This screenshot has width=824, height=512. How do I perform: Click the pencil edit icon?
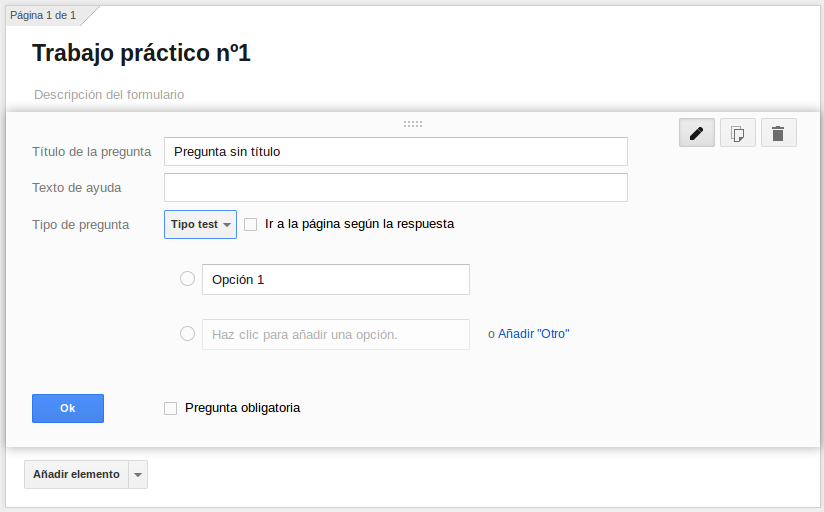click(696, 133)
